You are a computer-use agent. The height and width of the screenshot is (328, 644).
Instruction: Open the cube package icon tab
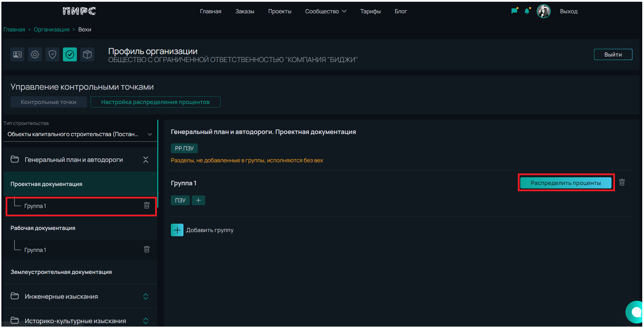coord(87,54)
